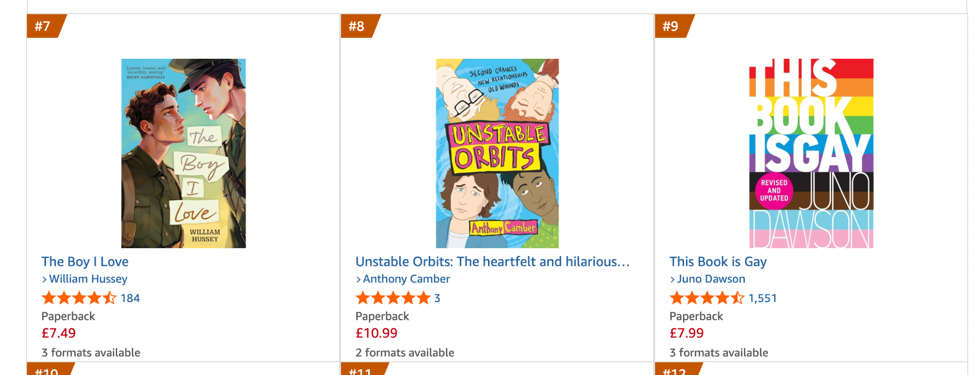Screen dimensions: 980x375
Task: Visit author William Hussey's page
Action: [88, 279]
